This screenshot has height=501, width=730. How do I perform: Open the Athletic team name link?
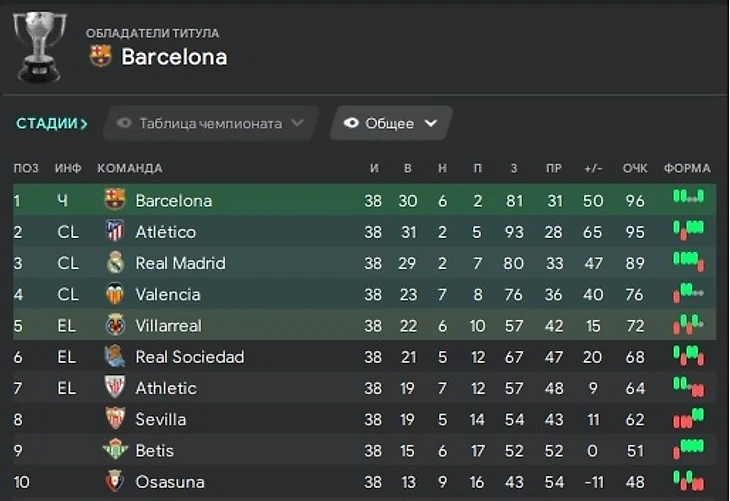[166, 388]
